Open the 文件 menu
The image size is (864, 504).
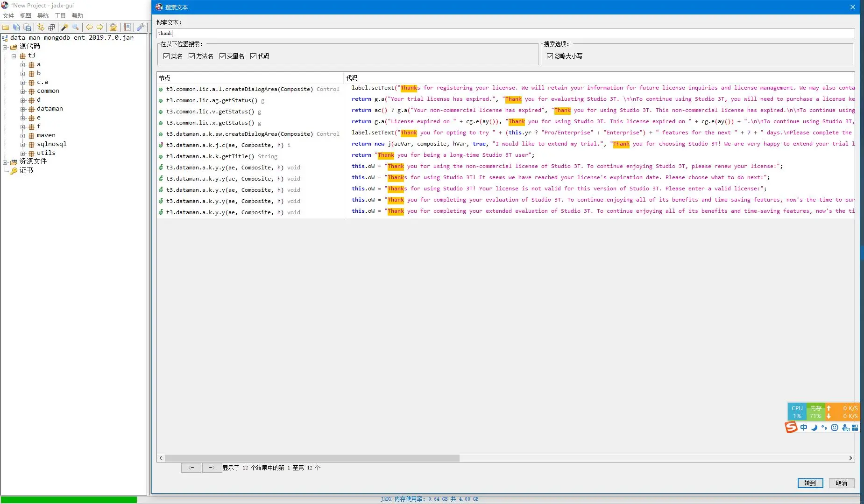pos(8,16)
